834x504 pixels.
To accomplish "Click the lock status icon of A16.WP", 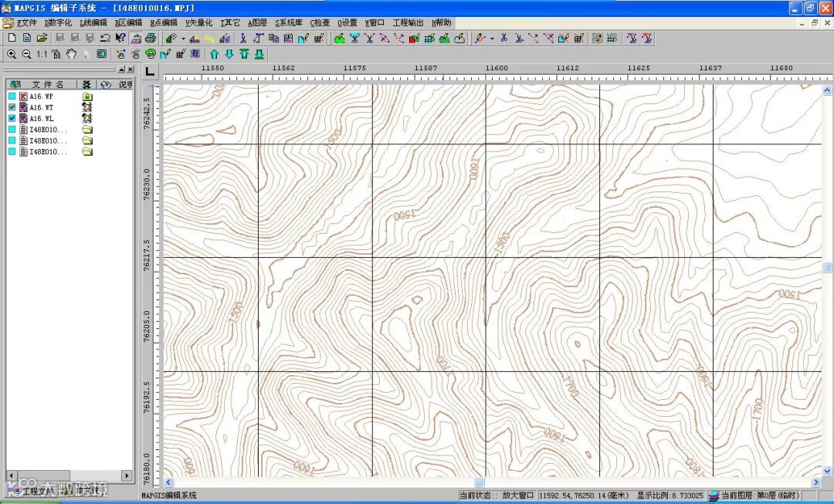I will [87, 96].
